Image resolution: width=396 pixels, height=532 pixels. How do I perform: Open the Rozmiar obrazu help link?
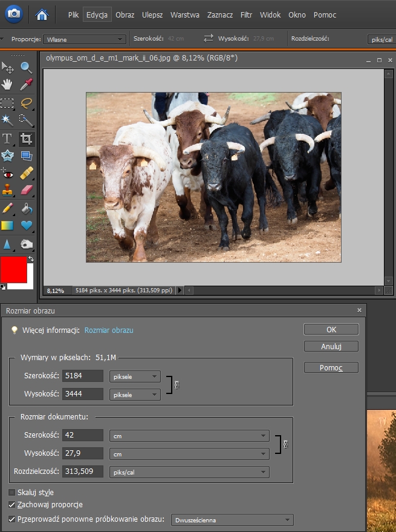109,330
